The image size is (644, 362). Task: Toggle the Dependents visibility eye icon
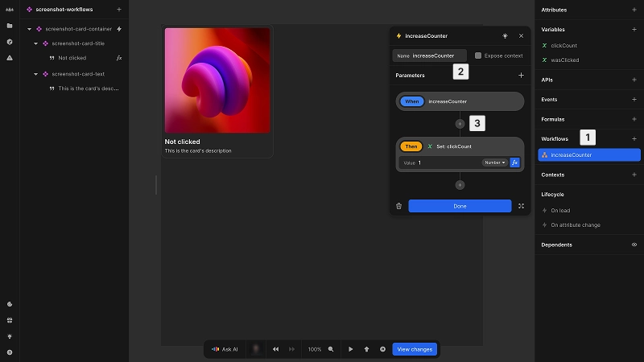click(x=634, y=245)
